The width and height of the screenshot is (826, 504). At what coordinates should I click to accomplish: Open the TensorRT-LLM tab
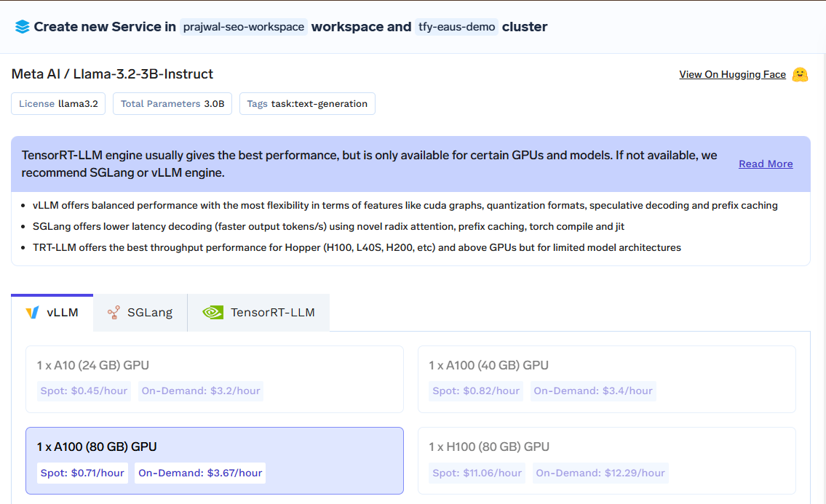[258, 313]
